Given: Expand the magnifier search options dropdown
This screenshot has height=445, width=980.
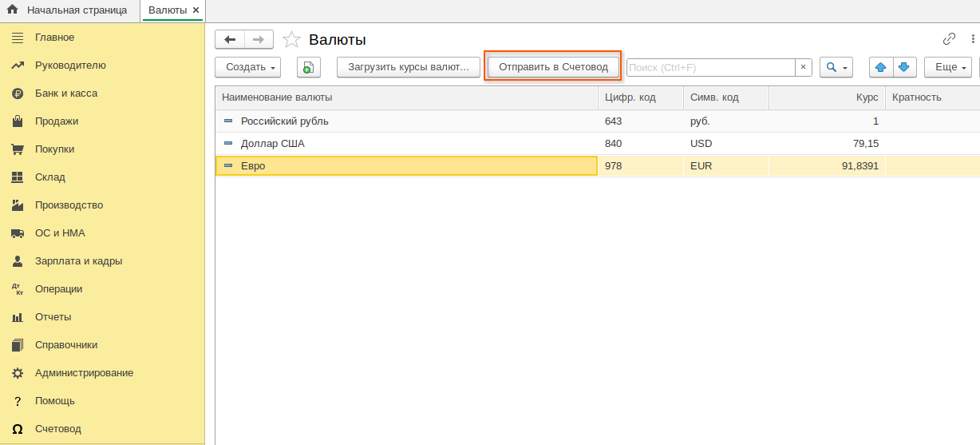Looking at the screenshot, I should (836, 67).
